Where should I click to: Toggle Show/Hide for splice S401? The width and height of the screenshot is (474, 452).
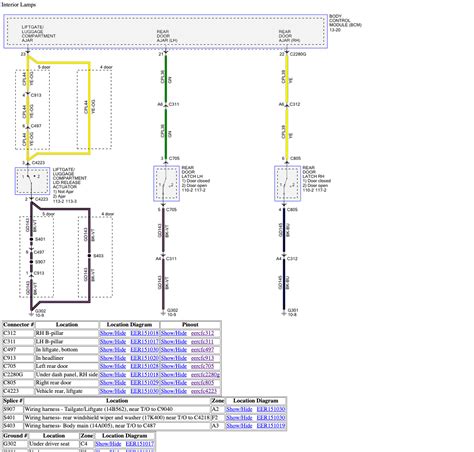pos(239,417)
